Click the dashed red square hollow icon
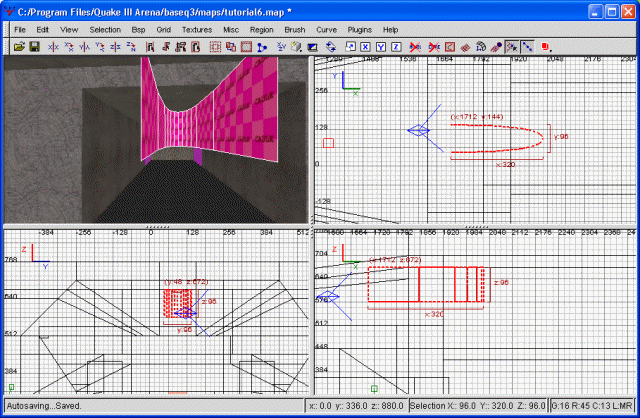 coord(215,47)
